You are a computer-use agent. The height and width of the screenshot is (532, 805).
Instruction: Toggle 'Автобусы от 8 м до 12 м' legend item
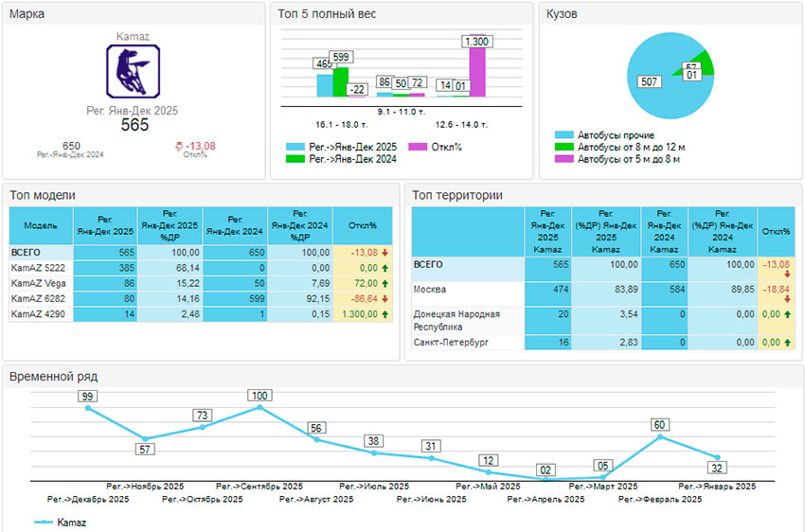coord(564,148)
